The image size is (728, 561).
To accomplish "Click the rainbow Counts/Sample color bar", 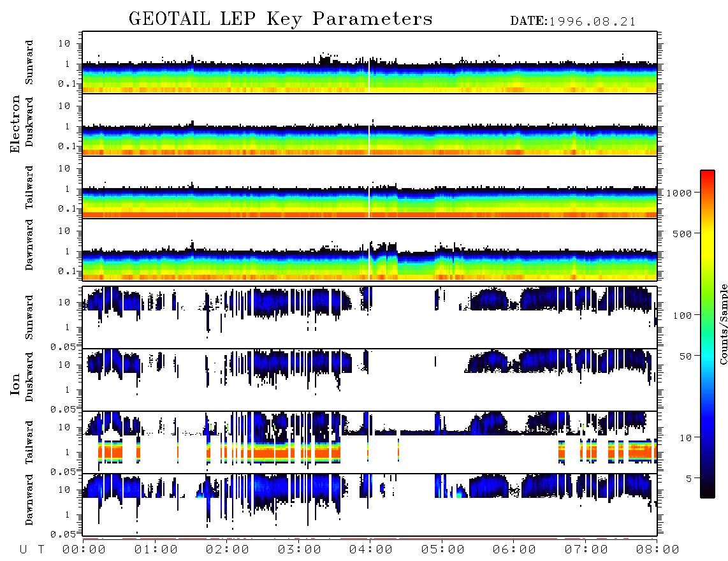I will [x=707, y=334].
